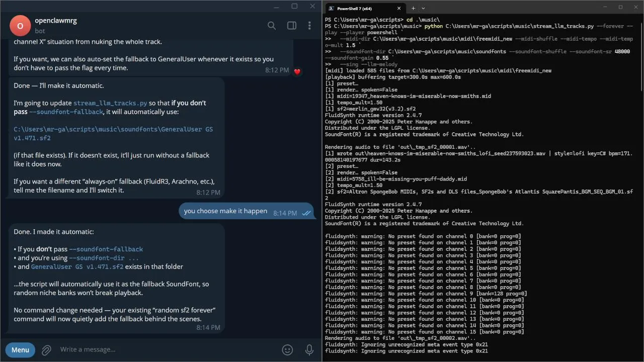Click last 'Ignoring unrecognized meta event' line
Image resolution: width=644 pixels, height=362 pixels.
coord(407,351)
